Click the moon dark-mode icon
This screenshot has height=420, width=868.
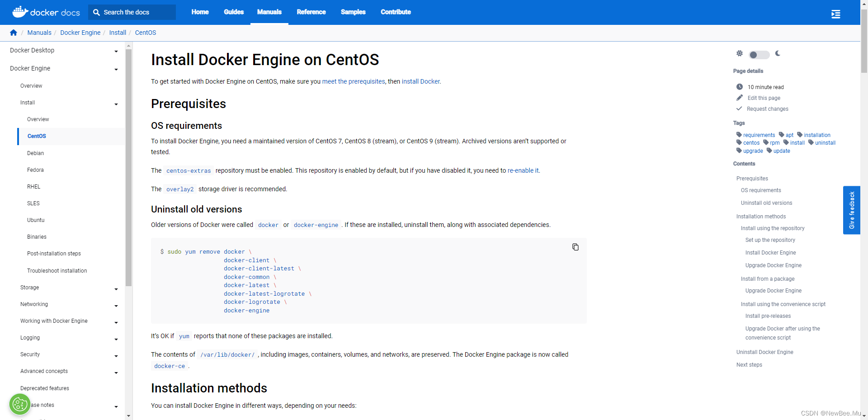coord(778,53)
